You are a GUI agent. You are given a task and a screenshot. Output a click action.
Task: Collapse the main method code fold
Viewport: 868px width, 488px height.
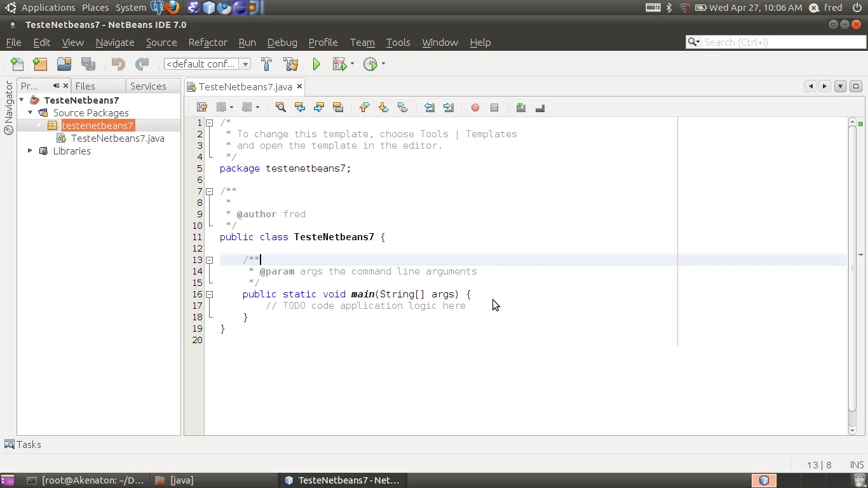pyautogui.click(x=209, y=294)
